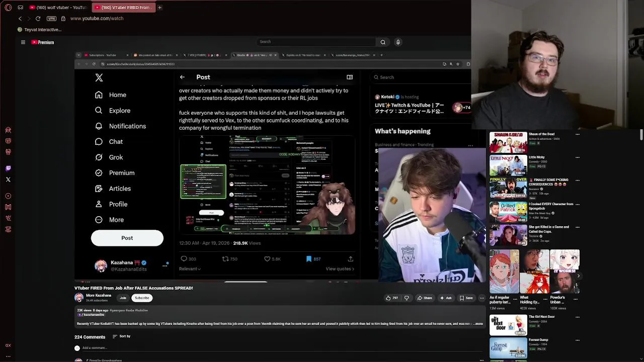Open account dots beside Kazahana profile
The height and width of the screenshot is (362, 644).
pos(165,265)
